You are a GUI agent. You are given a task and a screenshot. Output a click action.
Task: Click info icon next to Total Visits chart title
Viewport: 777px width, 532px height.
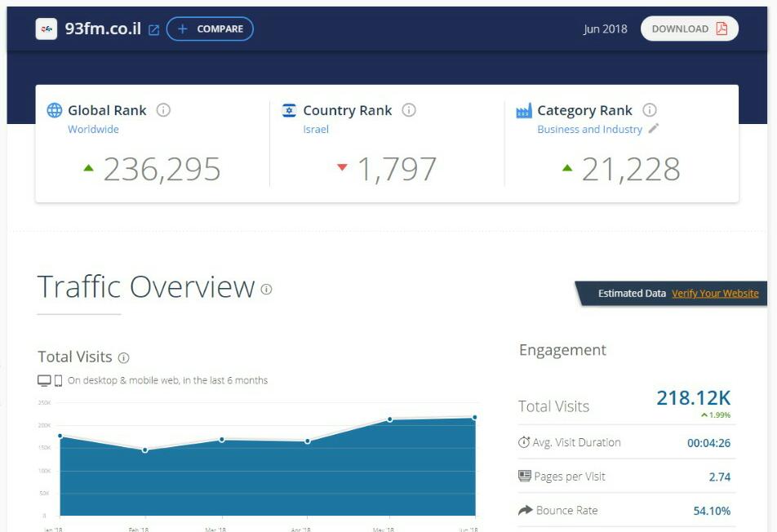point(124,357)
